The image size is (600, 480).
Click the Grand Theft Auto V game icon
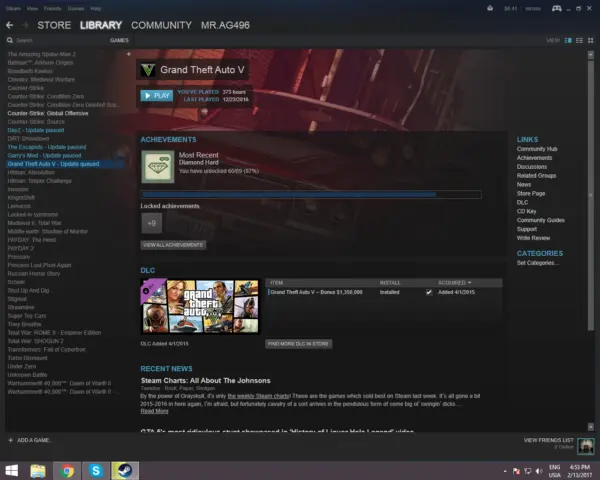coord(147,71)
